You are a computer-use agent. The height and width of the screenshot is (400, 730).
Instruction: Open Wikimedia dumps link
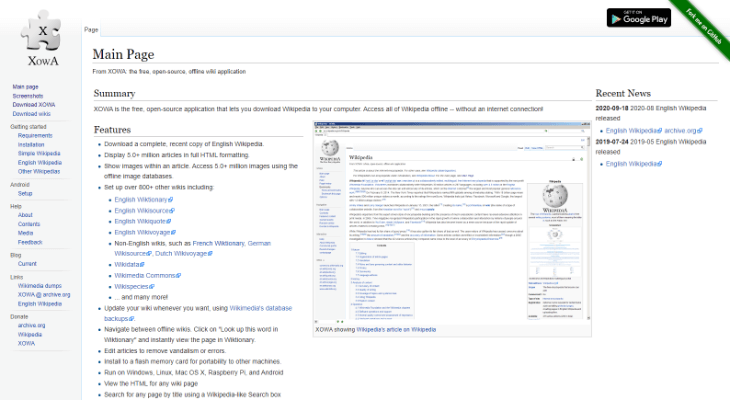pyautogui.click(x=40, y=286)
